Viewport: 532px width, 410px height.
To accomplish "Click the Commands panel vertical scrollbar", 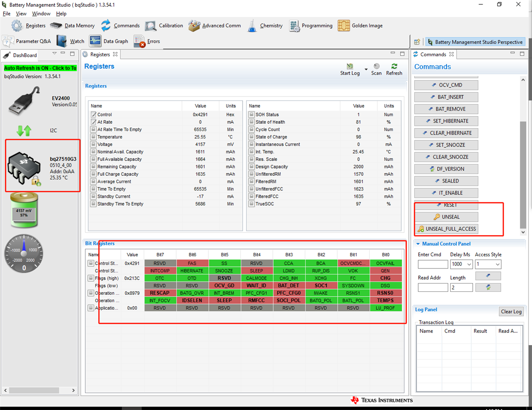I will (523, 174).
